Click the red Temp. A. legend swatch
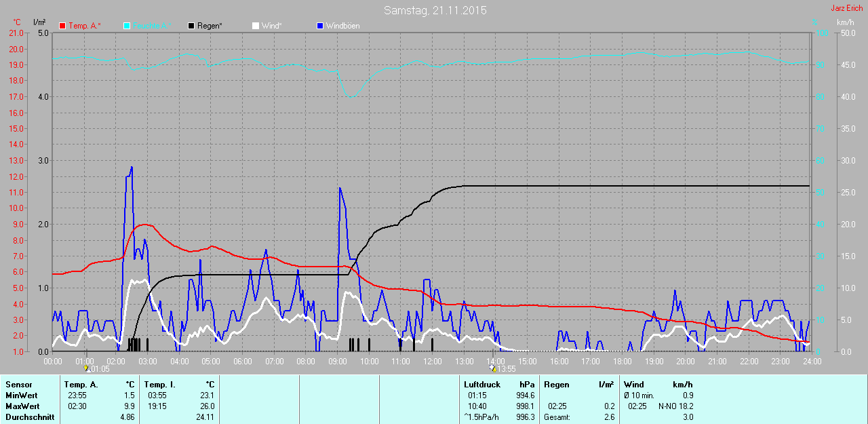Image resolution: width=868 pixels, height=424 pixels. [62, 26]
